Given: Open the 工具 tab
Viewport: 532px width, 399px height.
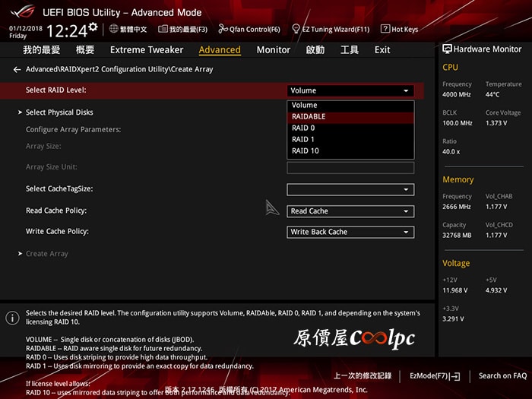Looking at the screenshot, I should [x=350, y=50].
